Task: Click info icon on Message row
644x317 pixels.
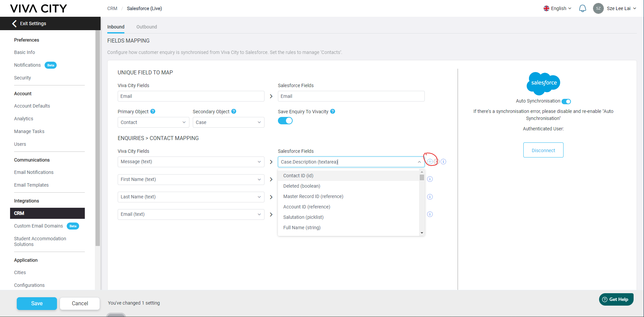Action: [443, 162]
